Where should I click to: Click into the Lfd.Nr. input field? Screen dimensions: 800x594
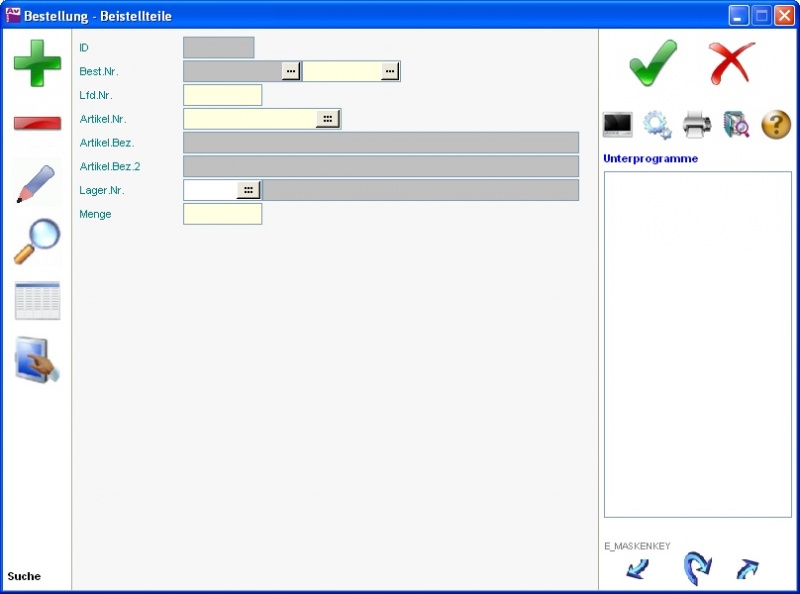pyautogui.click(x=222, y=95)
